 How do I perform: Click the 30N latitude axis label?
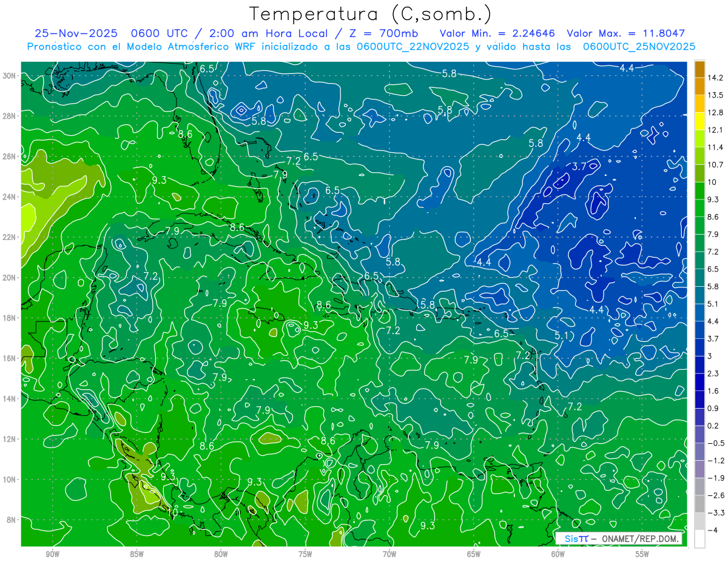[10, 76]
